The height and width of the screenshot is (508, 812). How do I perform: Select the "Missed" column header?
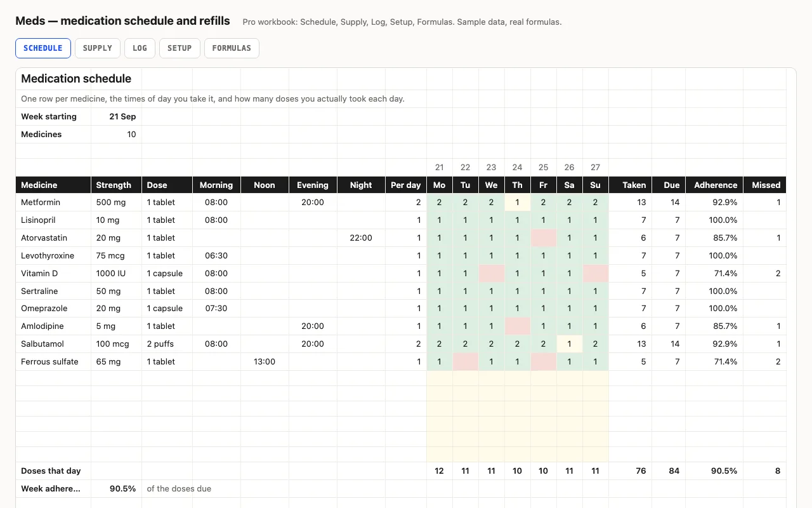[764, 185]
